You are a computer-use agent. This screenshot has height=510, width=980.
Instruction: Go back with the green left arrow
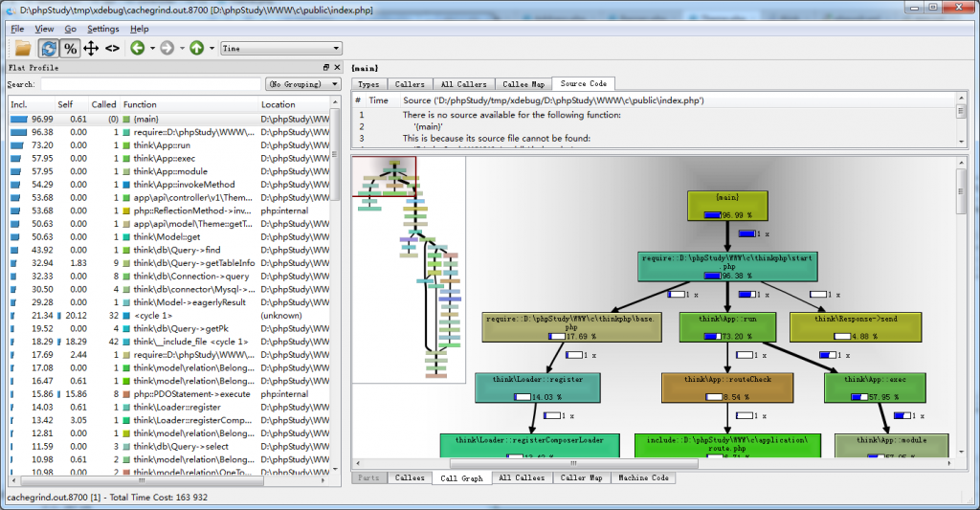point(138,48)
